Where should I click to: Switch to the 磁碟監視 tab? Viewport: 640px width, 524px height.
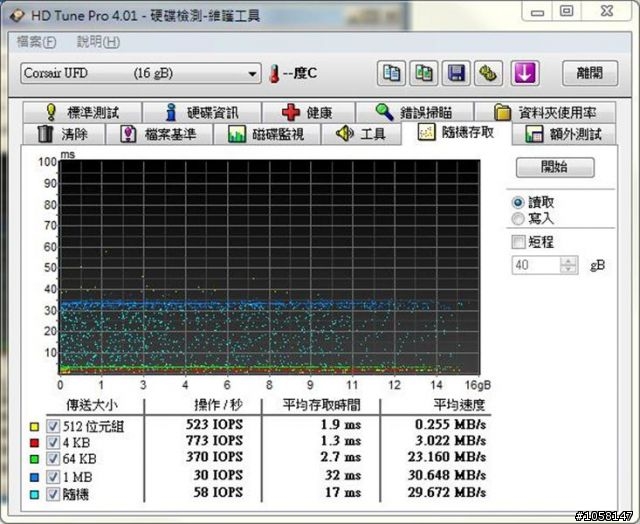pos(267,134)
